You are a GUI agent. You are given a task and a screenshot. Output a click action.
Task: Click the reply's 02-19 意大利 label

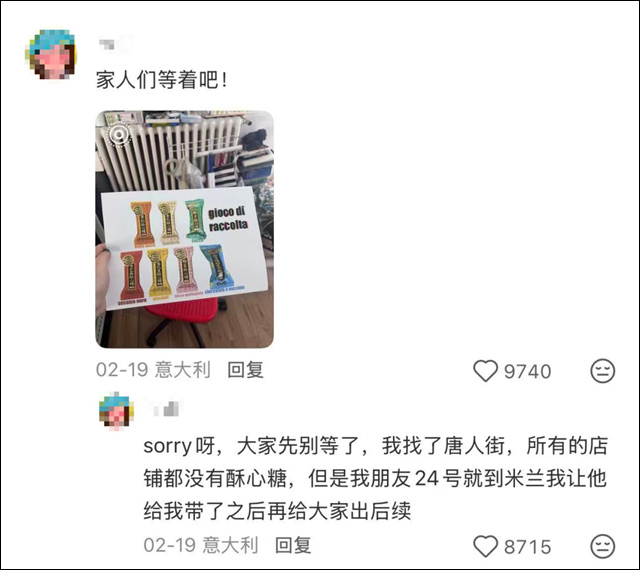(201, 545)
